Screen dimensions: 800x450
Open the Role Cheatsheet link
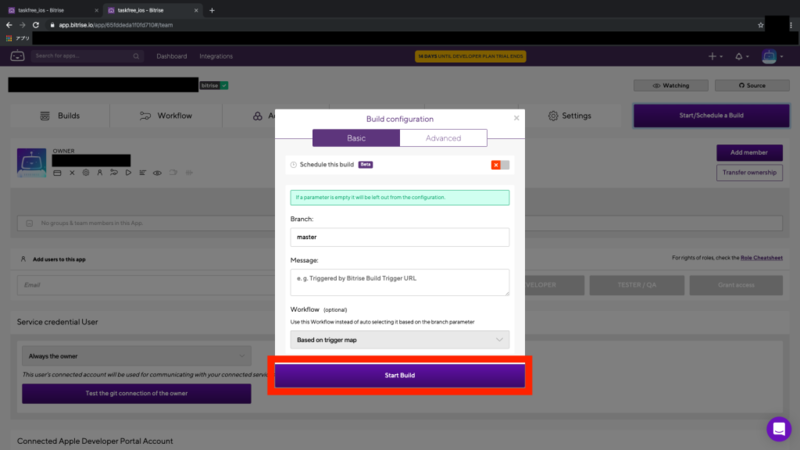pos(761,258)
